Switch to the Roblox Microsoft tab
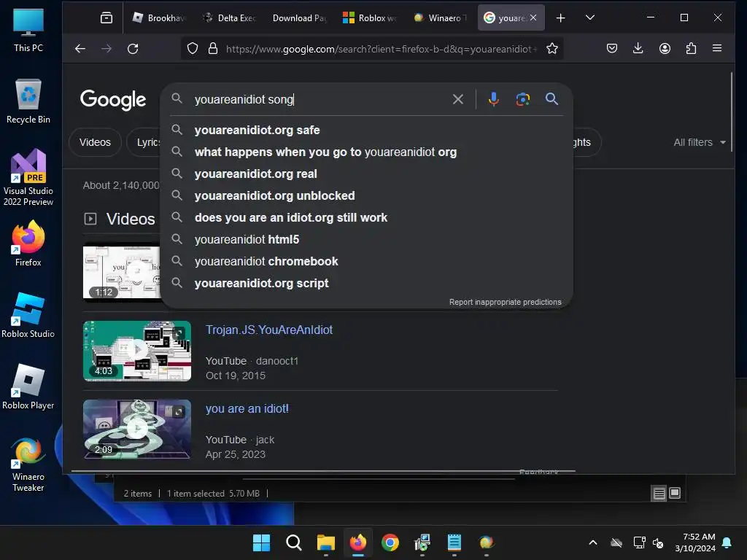 [x=370, y=18]
